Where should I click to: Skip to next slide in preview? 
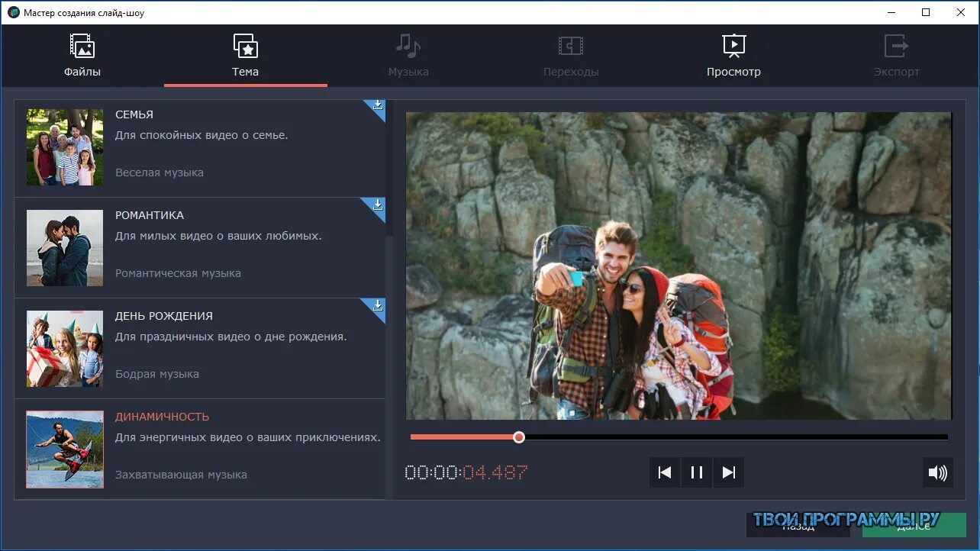click(729, 472)
